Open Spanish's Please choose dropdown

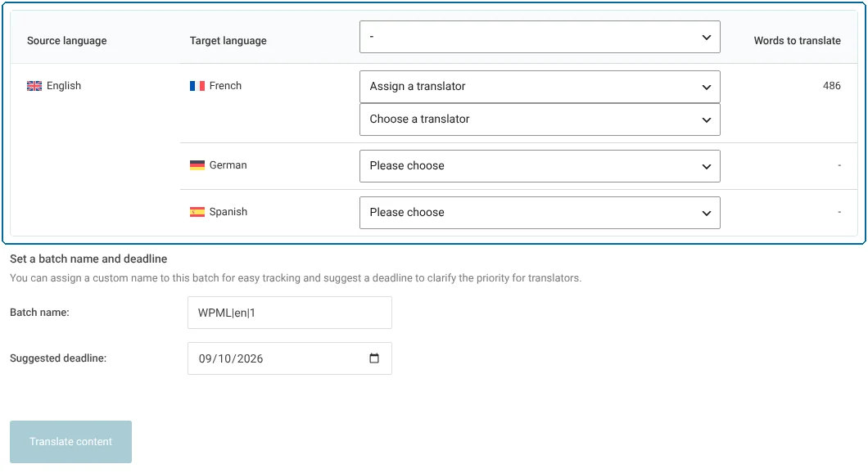(540, 213)
